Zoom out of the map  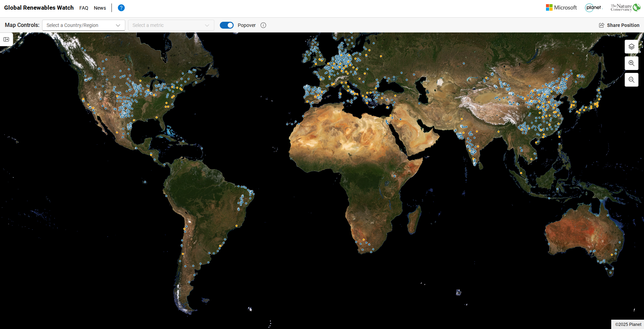pos(632,79)
